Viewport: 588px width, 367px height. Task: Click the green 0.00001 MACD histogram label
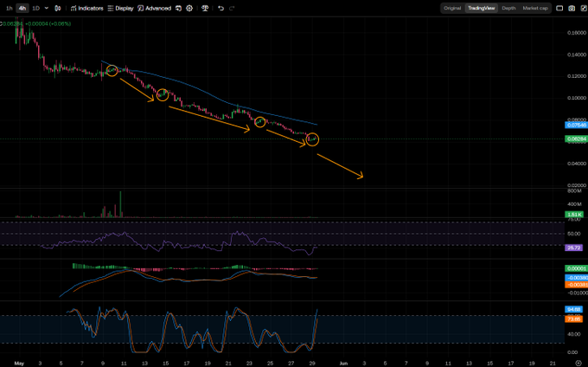(577, 268)
